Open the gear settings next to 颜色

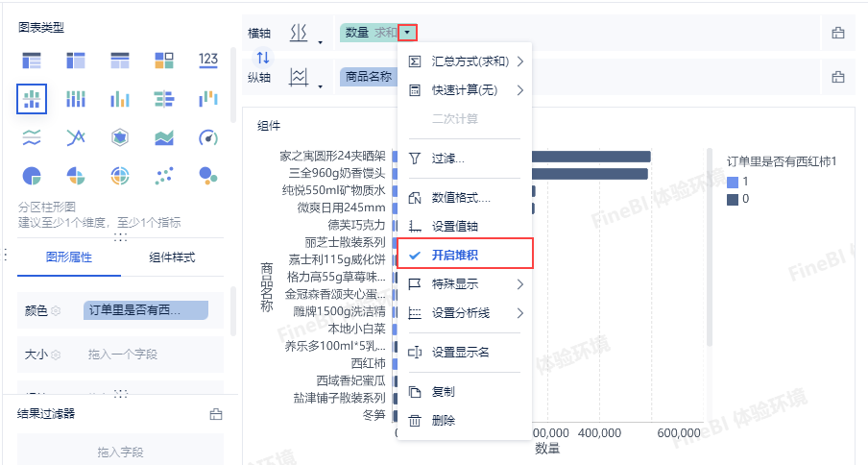tap(56, 311)
